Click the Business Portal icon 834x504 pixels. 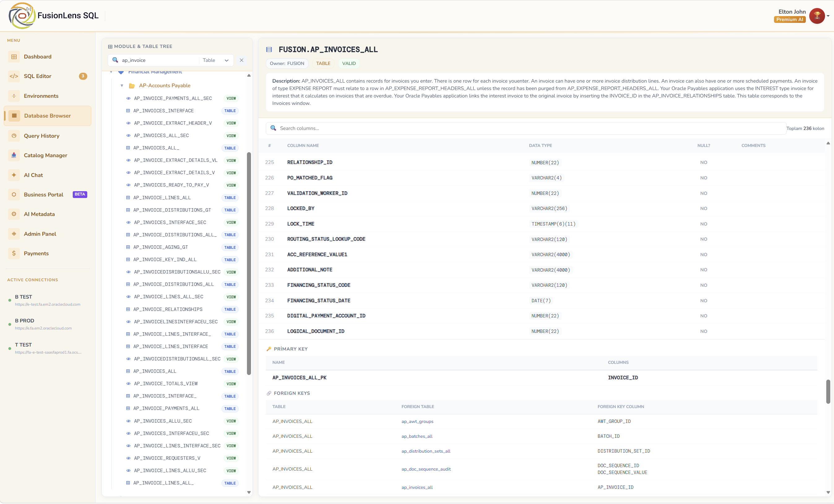point(14,195)
